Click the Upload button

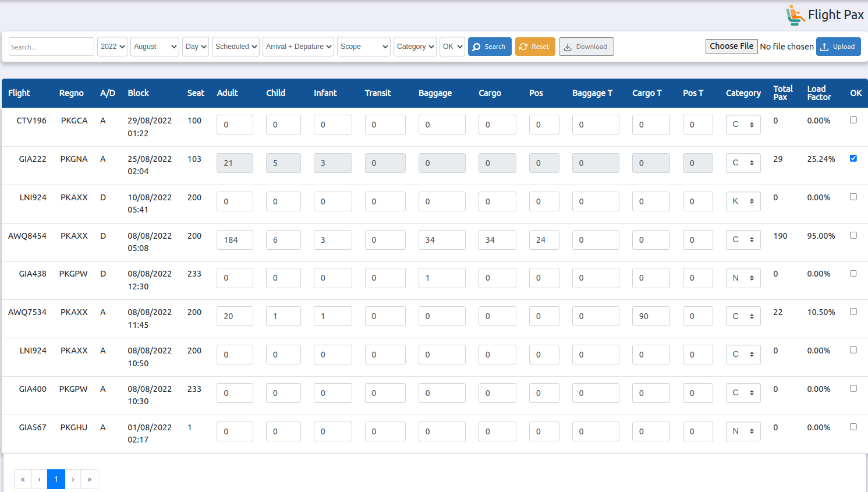[838, 47]
